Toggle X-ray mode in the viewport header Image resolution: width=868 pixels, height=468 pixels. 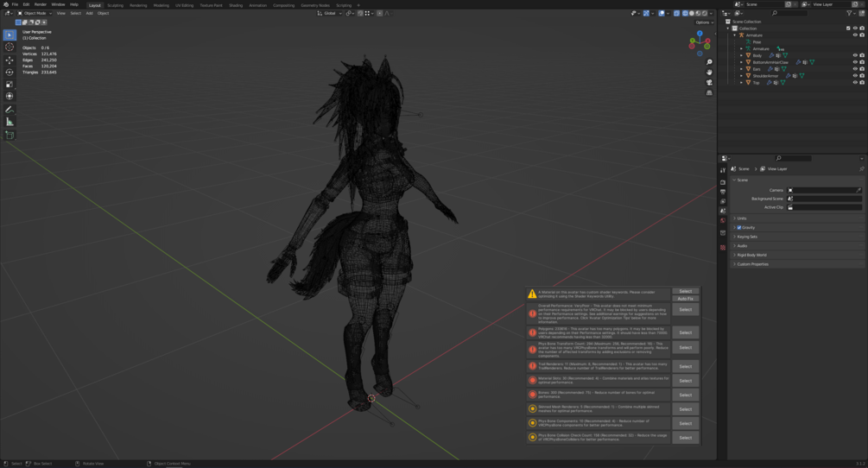click(x=676, y=13)
